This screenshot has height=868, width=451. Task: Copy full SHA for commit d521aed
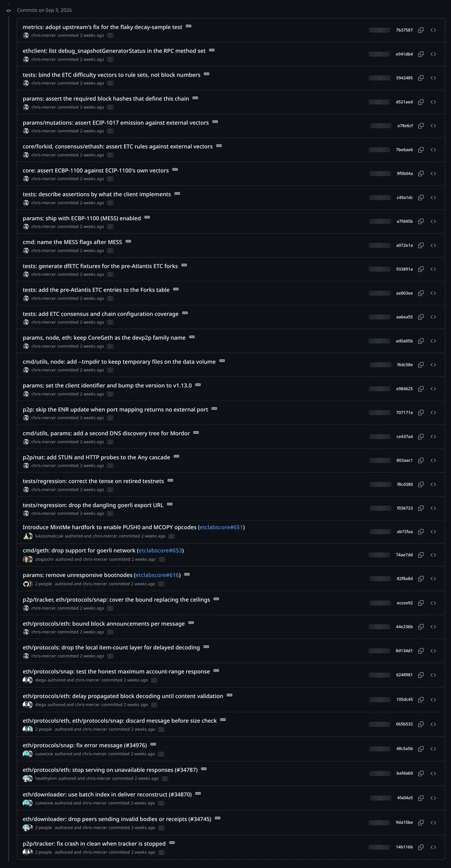[x=421, y=102]
